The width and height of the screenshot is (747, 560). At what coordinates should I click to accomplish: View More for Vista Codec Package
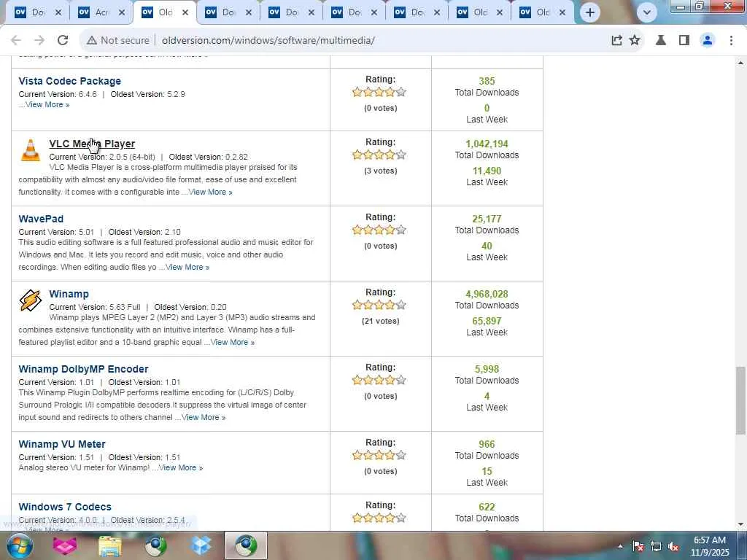coord(47,105)
